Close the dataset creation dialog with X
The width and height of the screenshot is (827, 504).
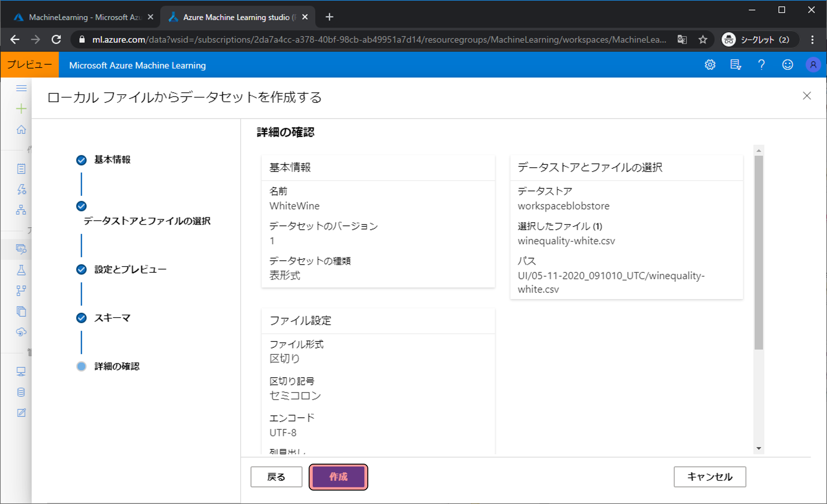(x=806, y=96)
